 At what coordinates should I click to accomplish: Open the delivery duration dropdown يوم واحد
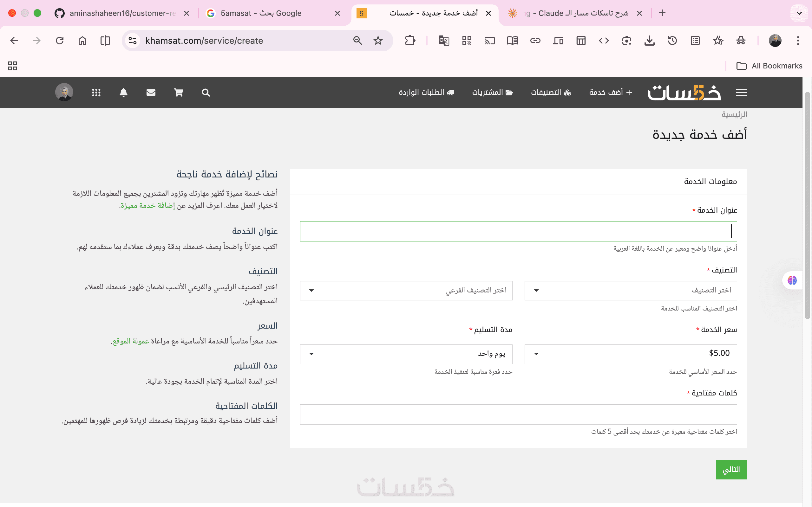[x=406, y=354]
